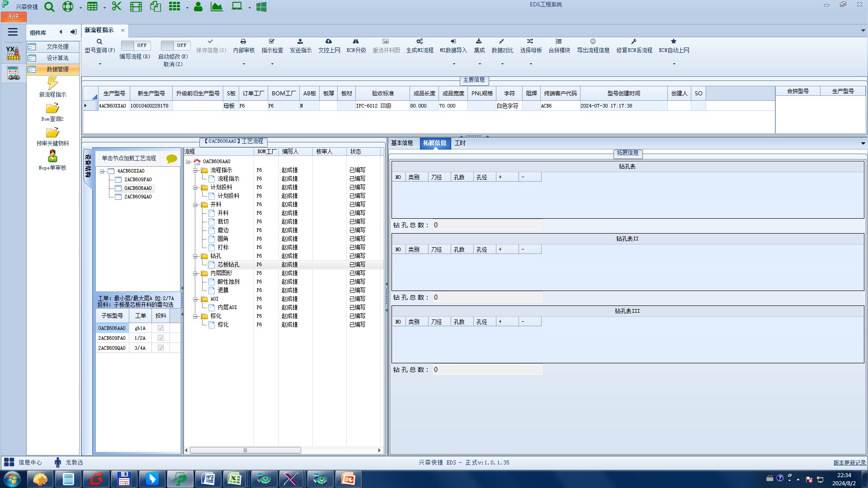868x488 pixels.
Task: Click the 修复ECN丢流程 wrench icon
Action: point(634,42)
